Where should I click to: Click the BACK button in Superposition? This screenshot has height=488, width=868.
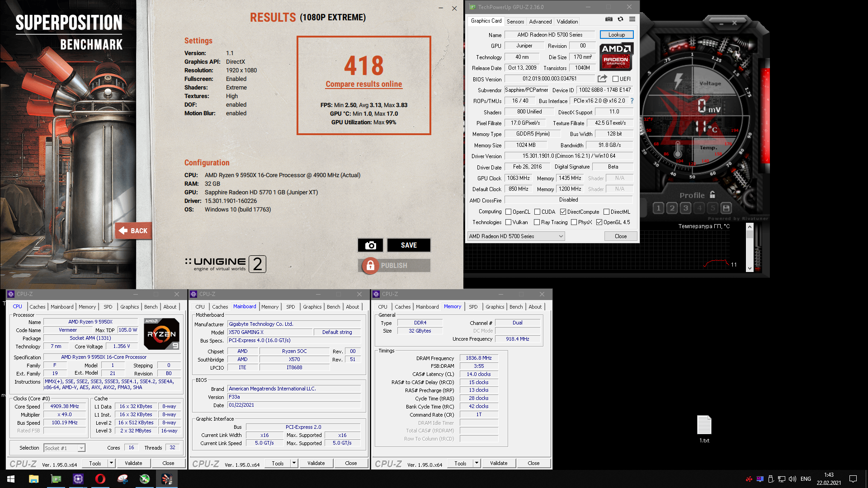[133, 231]
